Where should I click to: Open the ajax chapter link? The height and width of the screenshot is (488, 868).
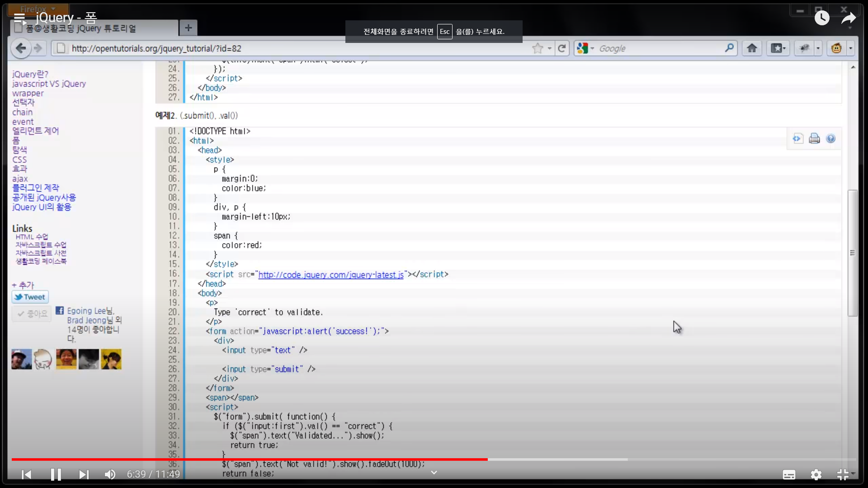[x=20, y=178]
